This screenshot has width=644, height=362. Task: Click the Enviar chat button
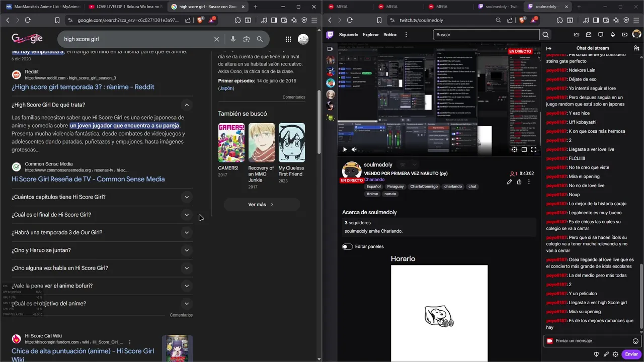point(631,354)
